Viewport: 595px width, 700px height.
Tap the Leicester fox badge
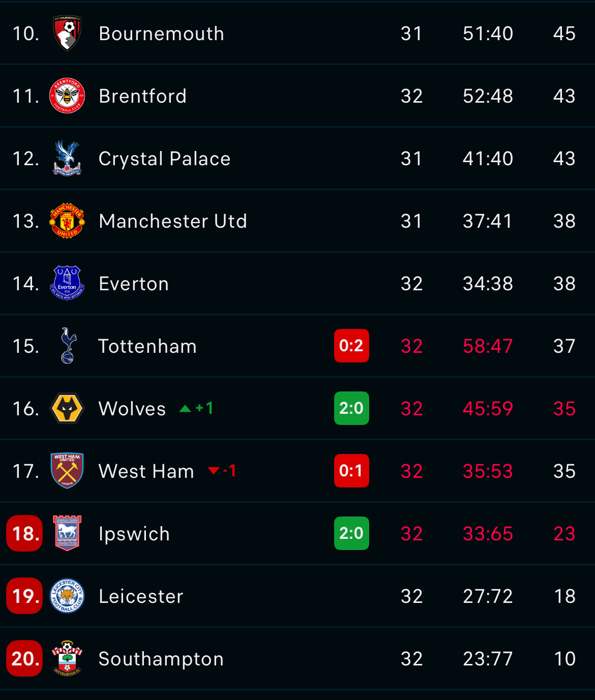(x=67, y=596)
